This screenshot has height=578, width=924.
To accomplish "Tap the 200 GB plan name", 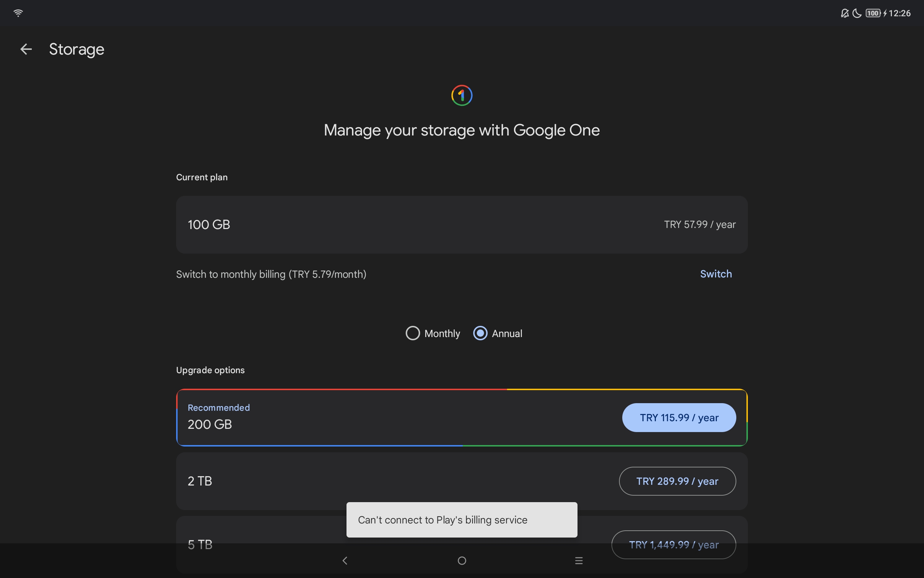I will [x=210, y=424].
